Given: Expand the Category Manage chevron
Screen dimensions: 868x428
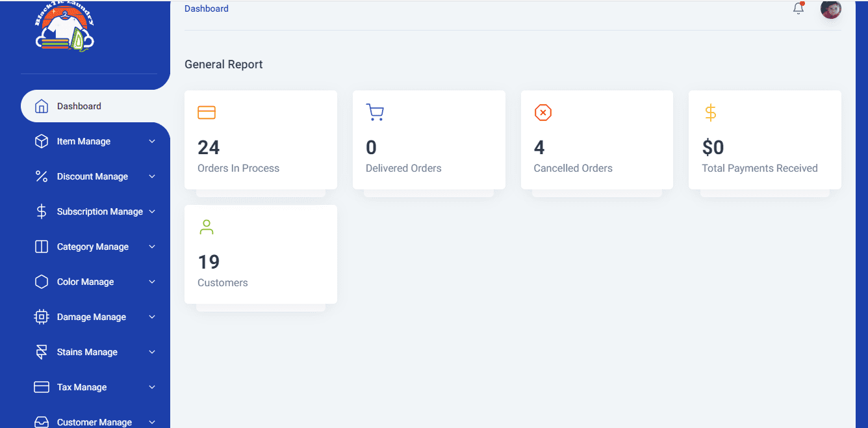Looking at the screenshot, I should coord(152,247).
